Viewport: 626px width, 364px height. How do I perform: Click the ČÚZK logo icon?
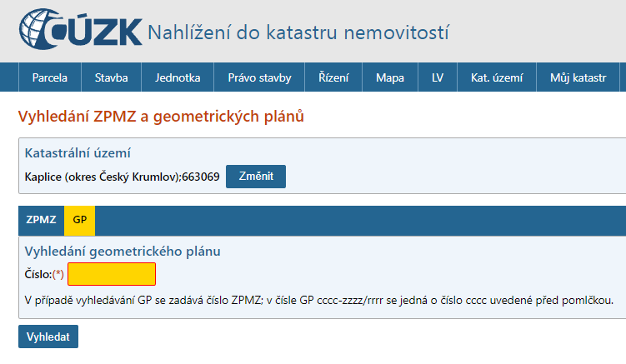[79, 31]
